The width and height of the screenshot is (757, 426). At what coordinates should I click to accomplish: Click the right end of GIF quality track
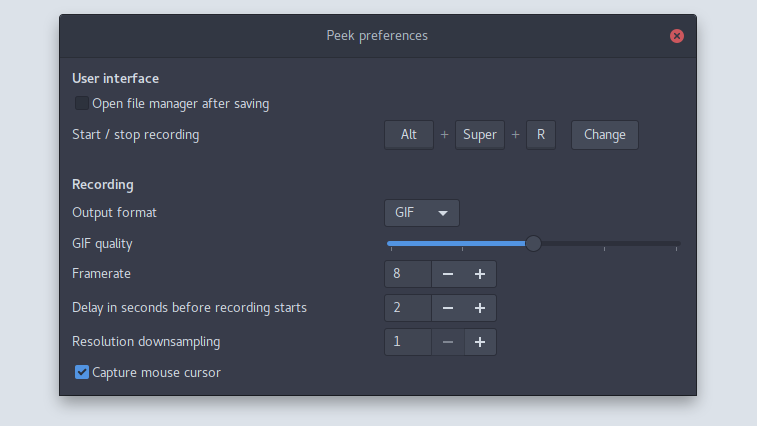coord(676,243)
